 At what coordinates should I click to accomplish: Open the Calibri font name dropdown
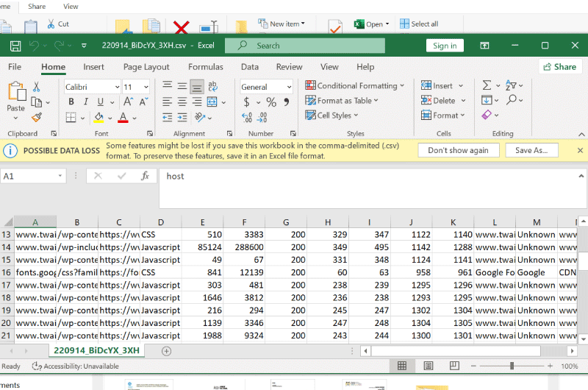pyautogui.click(x=117, y=87)
